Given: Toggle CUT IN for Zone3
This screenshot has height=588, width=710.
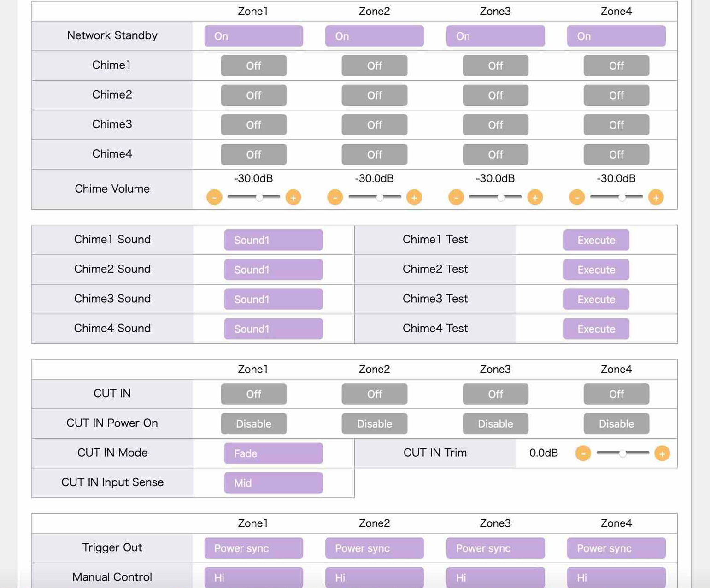Looking at the screenshot, I should (x=495, y=394).
